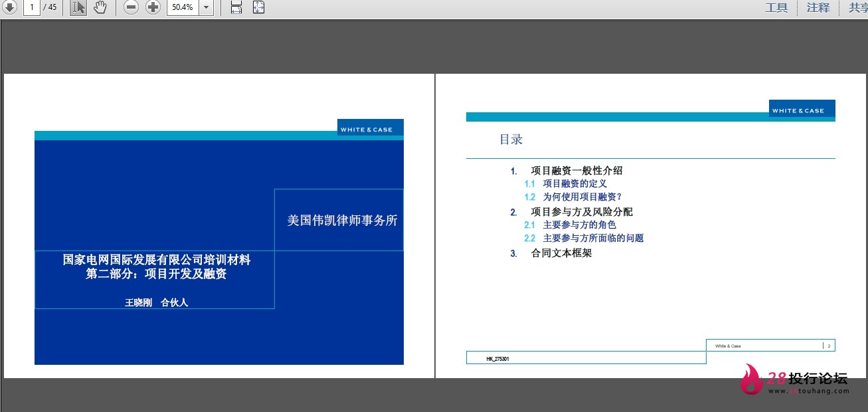Click '3. 合同文本框架' entry
The image size is (868, 412).
click(x=551, y=253)
